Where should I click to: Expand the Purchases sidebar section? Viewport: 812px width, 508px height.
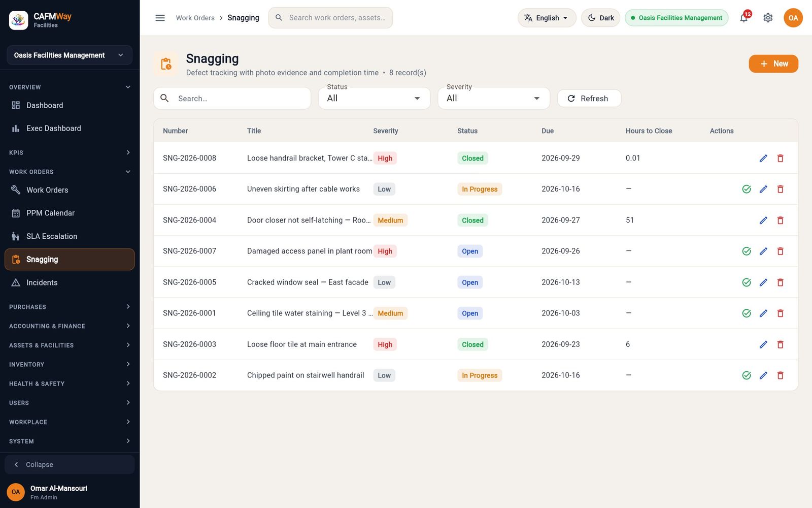[70, 307]
